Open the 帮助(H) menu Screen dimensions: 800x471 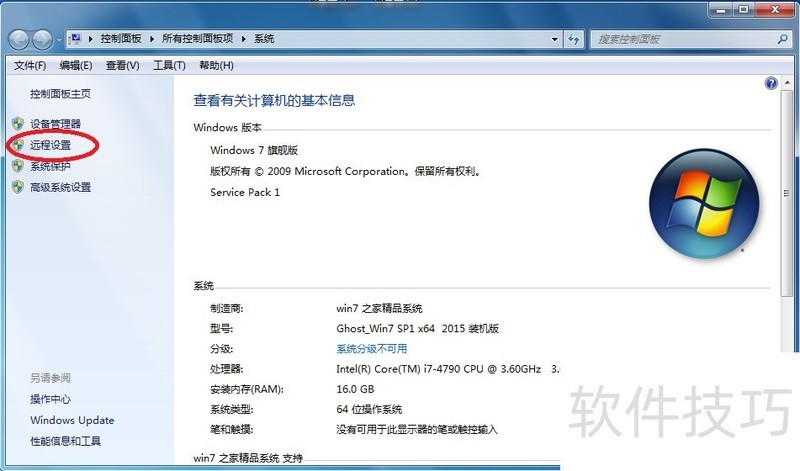pos(216,65)
